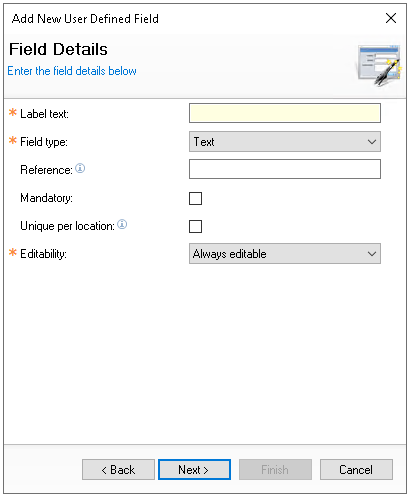408x497 pixels.
Task: Focus the Label text input field
Action: [x=285, y=113]
